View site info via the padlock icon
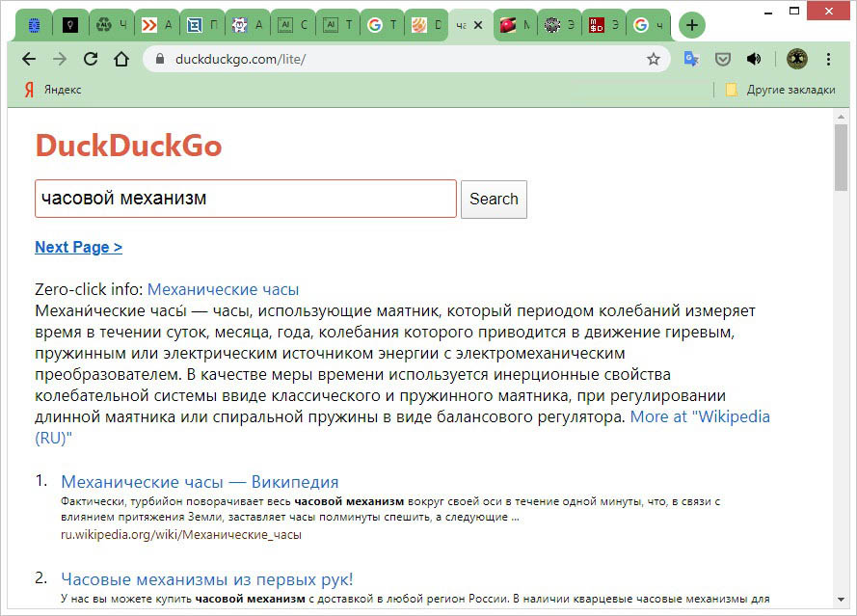 click(x=160, y=59)
